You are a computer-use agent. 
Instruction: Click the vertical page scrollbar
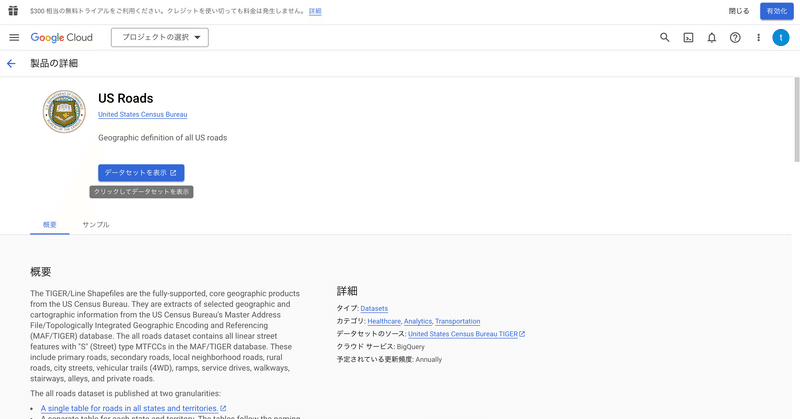coord(796,120)
